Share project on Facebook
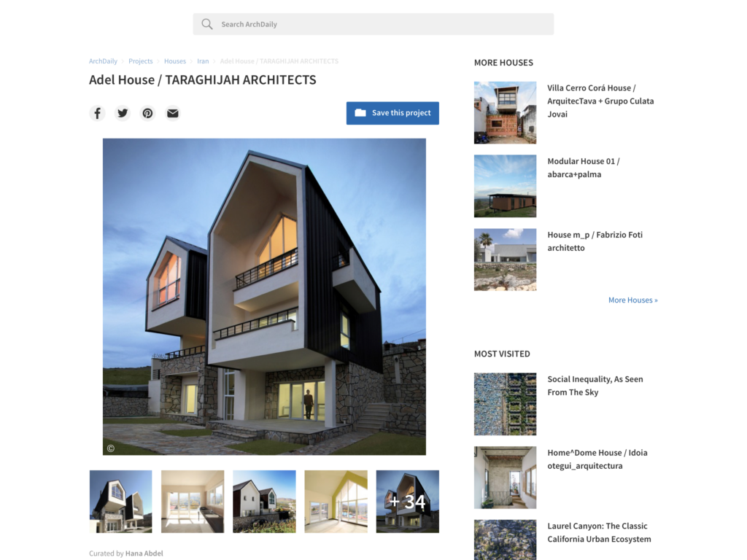This screenshot has width=747, height=560. pos(97,113)
